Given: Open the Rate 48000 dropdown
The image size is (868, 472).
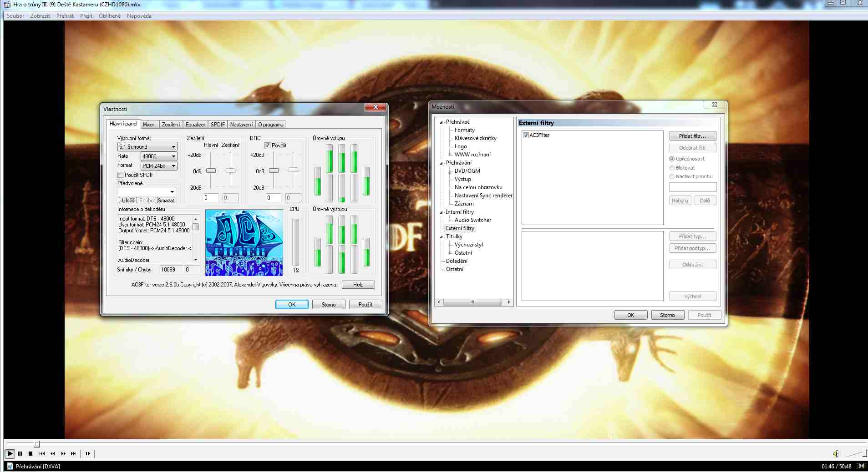Looking at the screenshot, I should pyautogui.click(x=159, y=156).
